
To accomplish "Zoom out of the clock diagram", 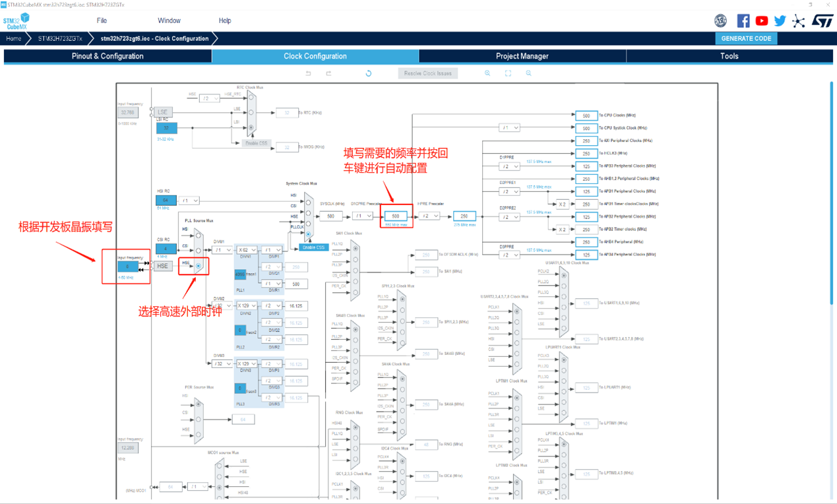I will 528,73.
